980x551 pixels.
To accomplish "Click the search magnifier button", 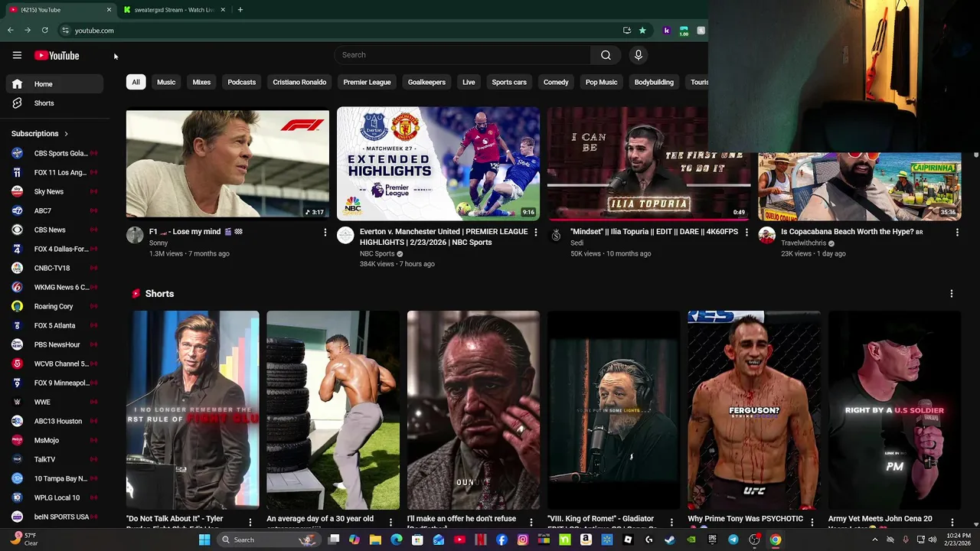I will pyautogui.click(x=606, y=55).
